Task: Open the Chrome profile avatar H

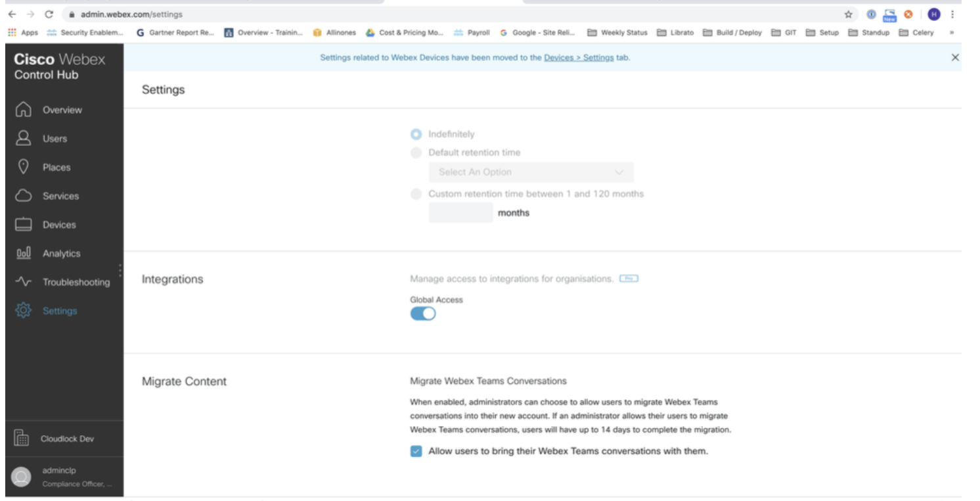Action: click(x=933, y=14)
